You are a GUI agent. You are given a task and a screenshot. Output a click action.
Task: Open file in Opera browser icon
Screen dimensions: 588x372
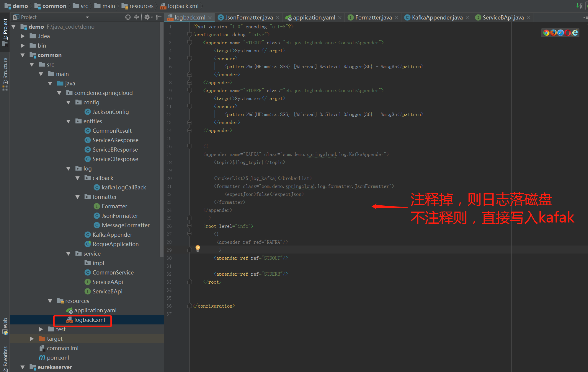pos(568,33)
